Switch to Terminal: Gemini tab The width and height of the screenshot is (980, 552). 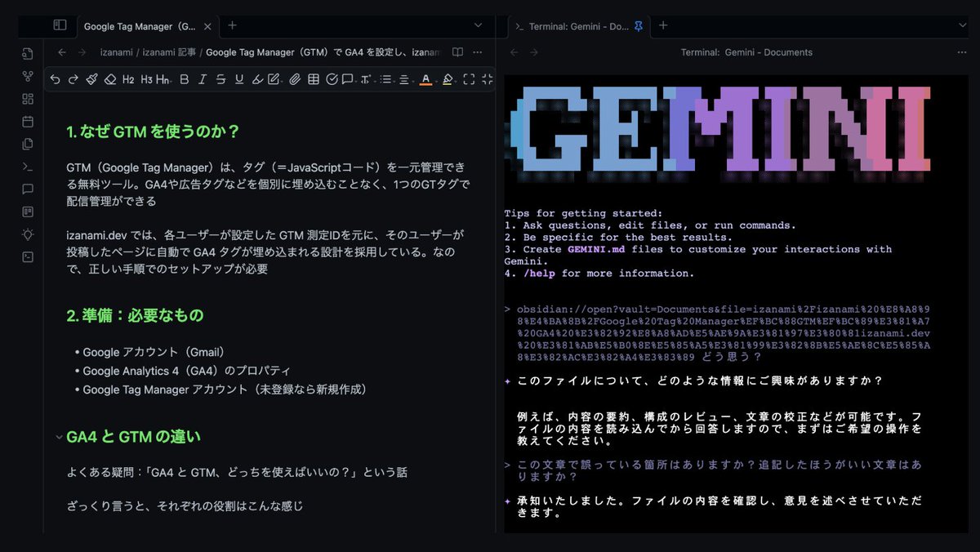(577, 26)
